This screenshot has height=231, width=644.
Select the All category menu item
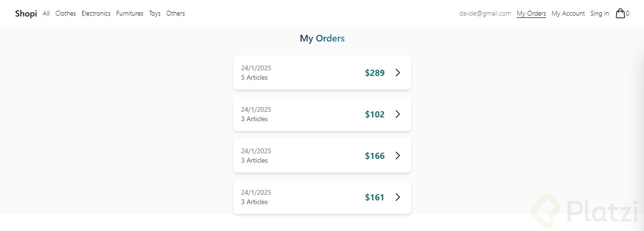[46, 14]
